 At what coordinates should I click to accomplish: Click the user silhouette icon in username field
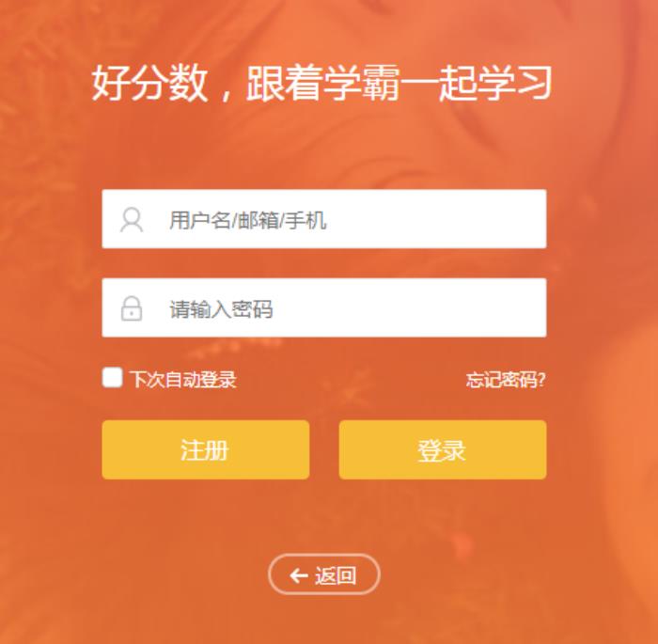(x=132, y=220)
